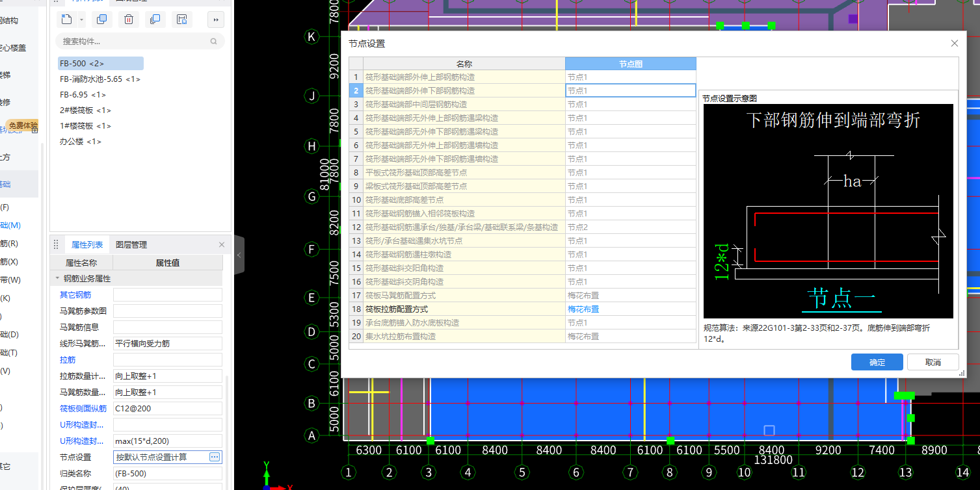Open the new component dropdown arrow
This screenshot has height=490, width=980.
(x=81, y=19)
